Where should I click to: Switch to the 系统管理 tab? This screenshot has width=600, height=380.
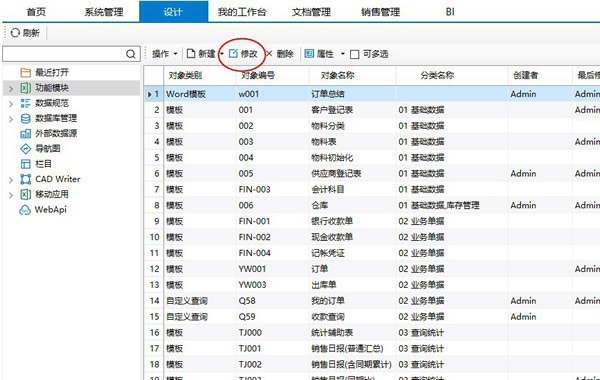[x=104, y=12]
